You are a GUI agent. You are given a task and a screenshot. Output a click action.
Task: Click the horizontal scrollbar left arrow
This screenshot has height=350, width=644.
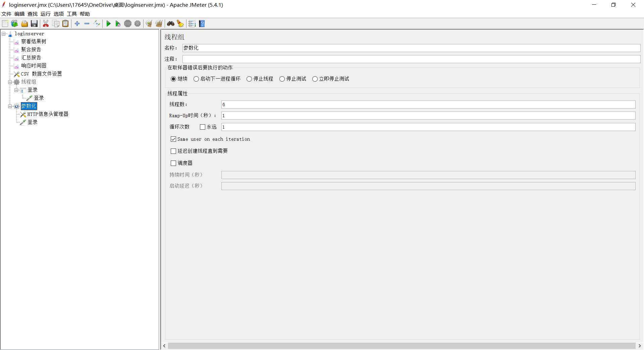pos(164,346)
